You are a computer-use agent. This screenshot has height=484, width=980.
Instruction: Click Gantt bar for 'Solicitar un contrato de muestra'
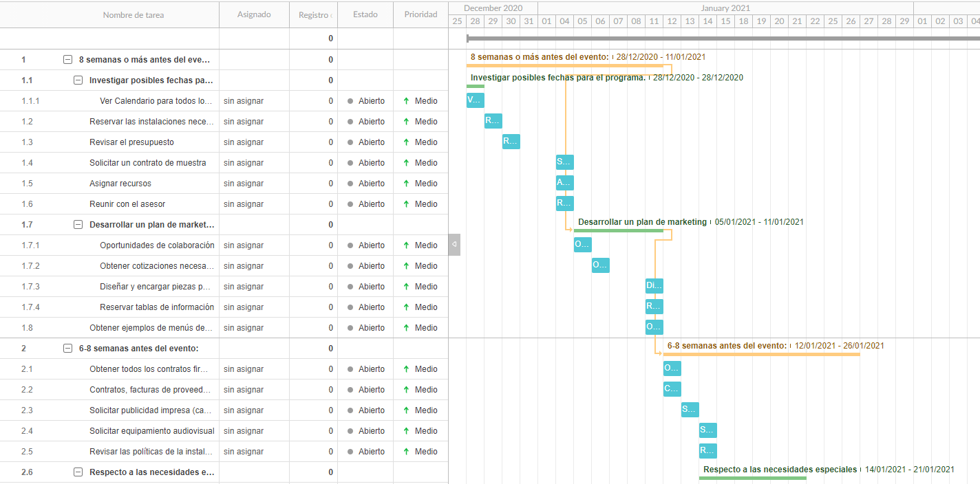(565, 162)
